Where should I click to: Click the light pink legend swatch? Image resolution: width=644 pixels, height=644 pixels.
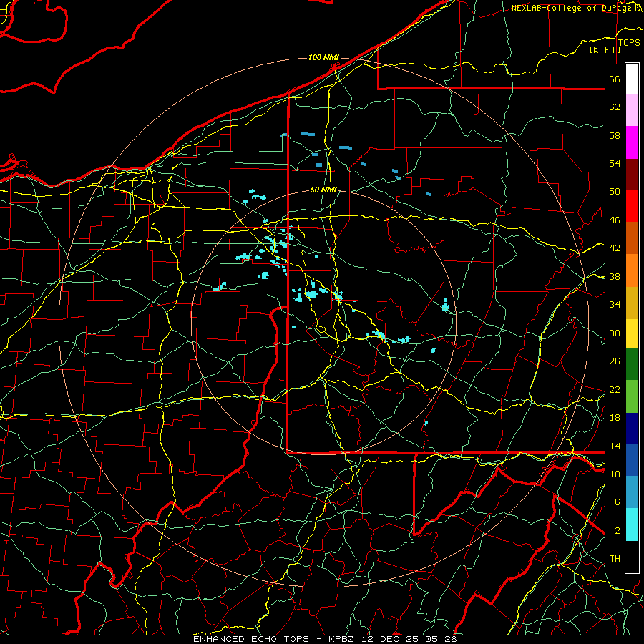(632, 110)
